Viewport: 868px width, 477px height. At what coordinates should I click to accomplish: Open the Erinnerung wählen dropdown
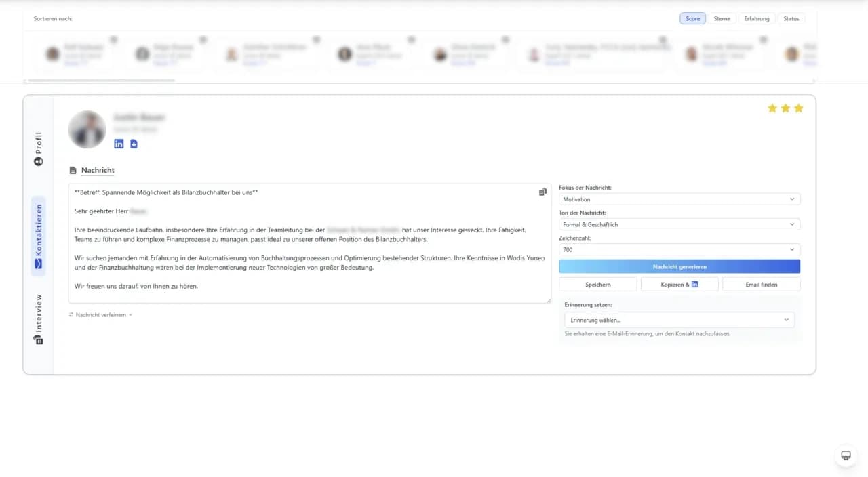pos(679,320)
